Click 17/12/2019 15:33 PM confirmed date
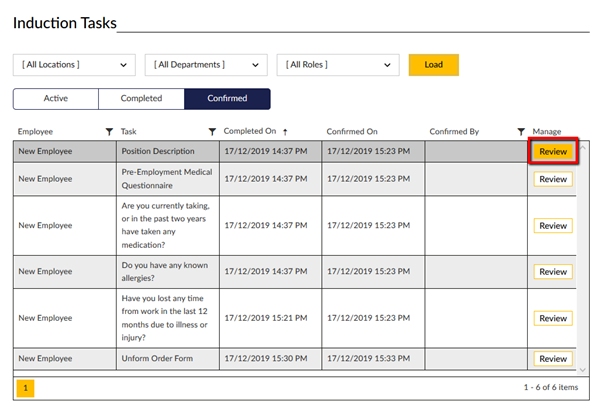Viewport: 602px width, 409px height. (x=369, y=358)
